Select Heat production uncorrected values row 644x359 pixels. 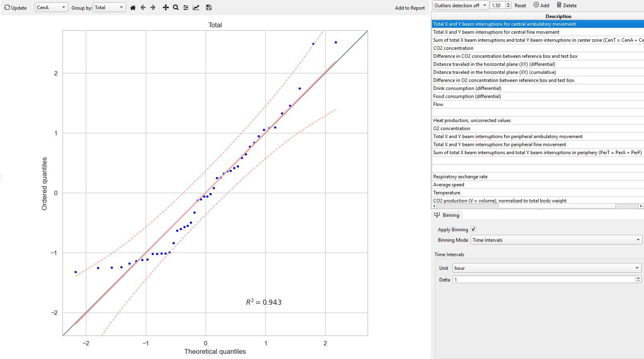pos(538,120)
